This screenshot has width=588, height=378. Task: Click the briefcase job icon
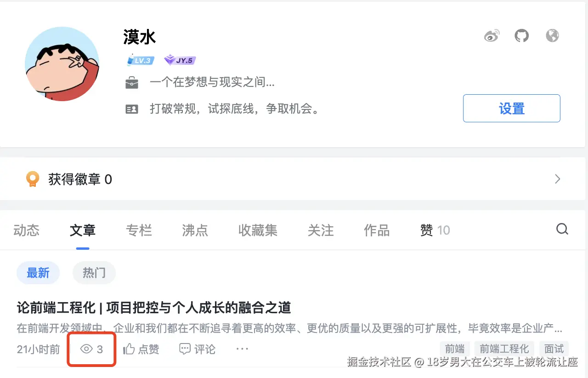click(132, 82)
